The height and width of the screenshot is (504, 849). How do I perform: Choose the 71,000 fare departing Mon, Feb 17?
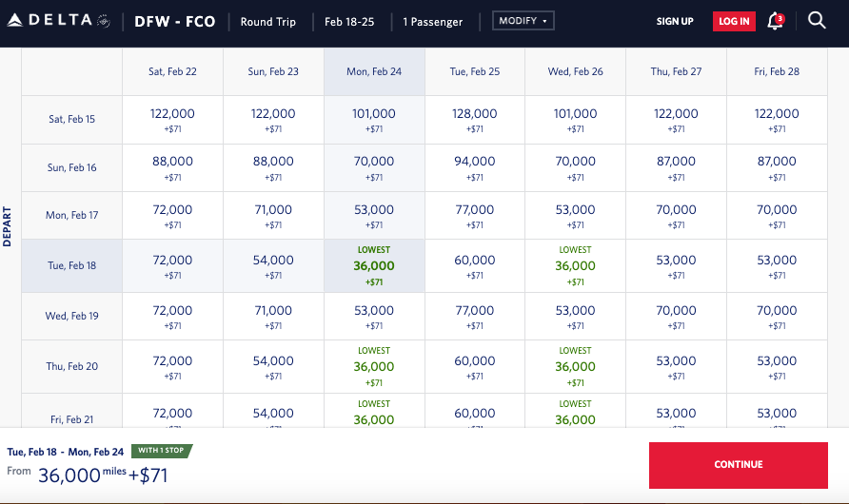pyautogui.click(x=273, y=215)
